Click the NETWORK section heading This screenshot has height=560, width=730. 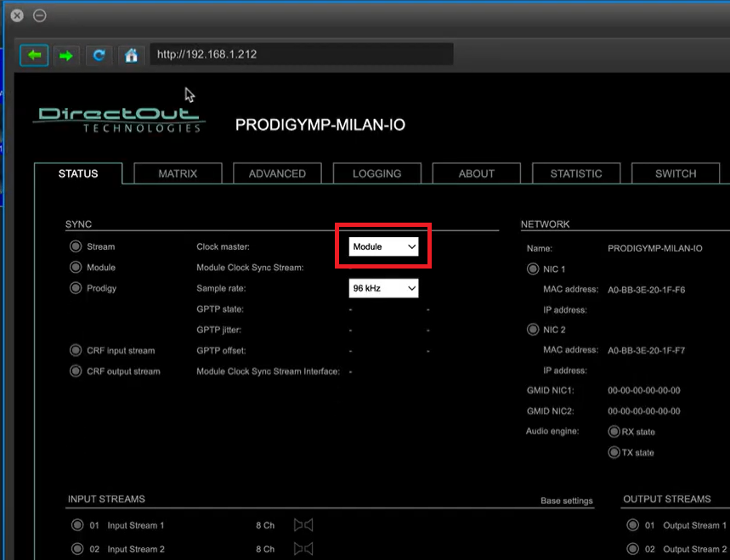(546, 224)
